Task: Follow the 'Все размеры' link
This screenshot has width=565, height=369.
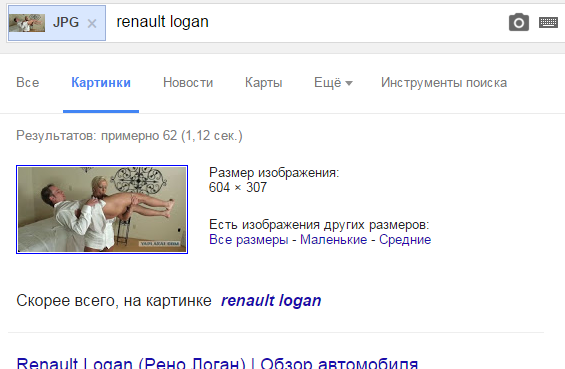Action: (249, 240)
